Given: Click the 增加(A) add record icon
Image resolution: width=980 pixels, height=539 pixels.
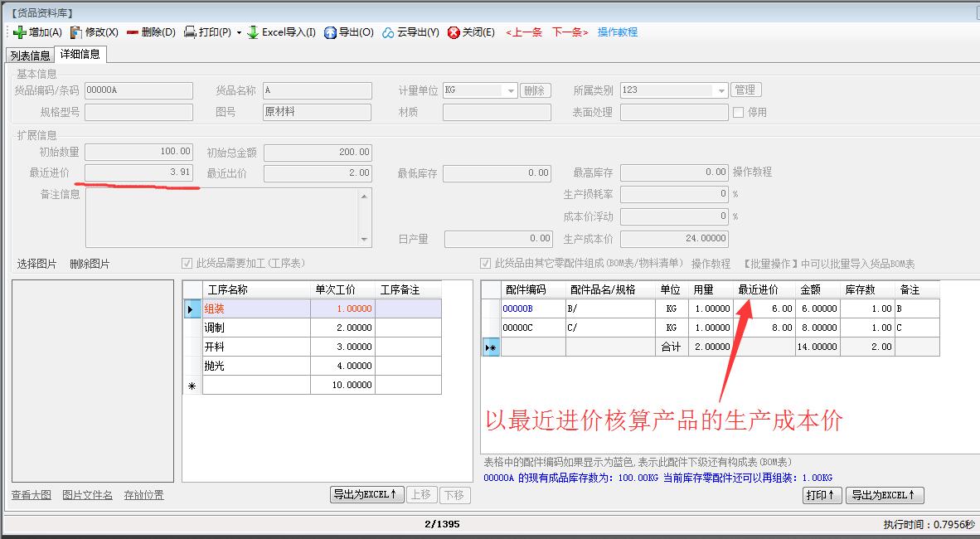Looking at the screenshot, I should coord(19,33).
